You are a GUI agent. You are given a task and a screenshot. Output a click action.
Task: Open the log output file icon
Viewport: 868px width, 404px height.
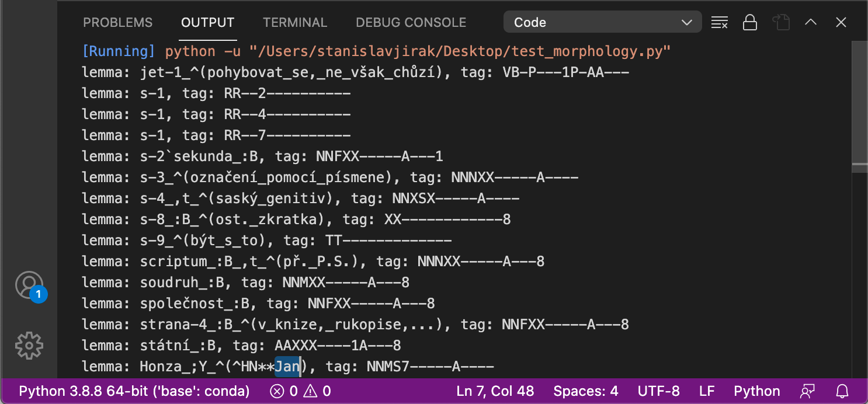[x=780, y=23]
